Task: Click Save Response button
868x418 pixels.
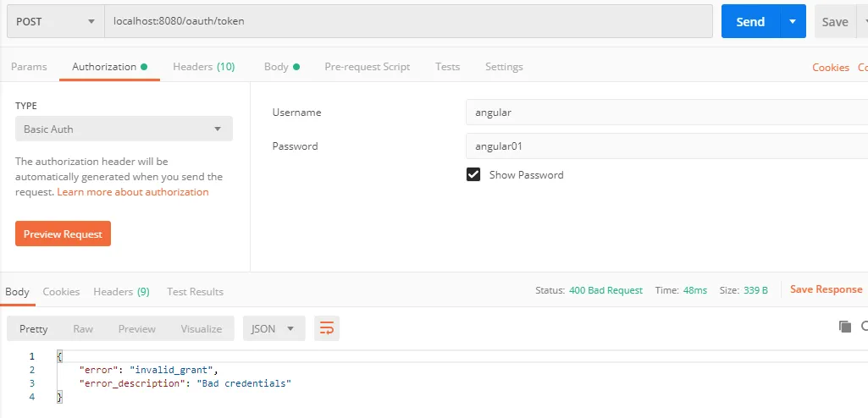Action: (x=826, y=289)
